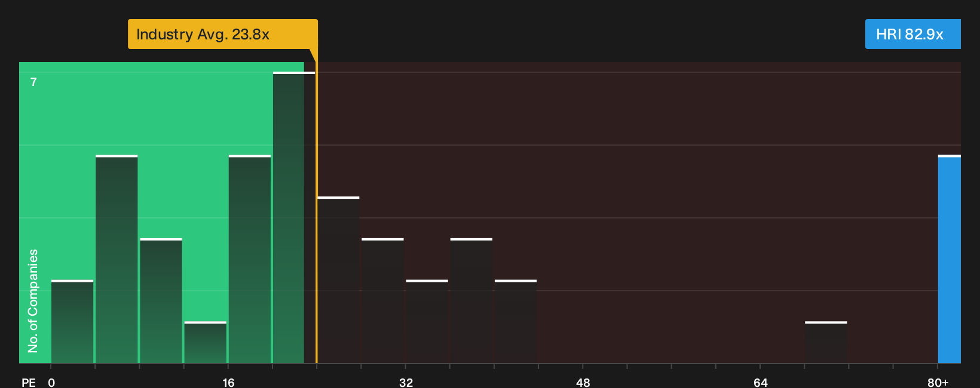Click the bar just right of average line
Viewport: 980px width, 388px height.
(338, 279)
